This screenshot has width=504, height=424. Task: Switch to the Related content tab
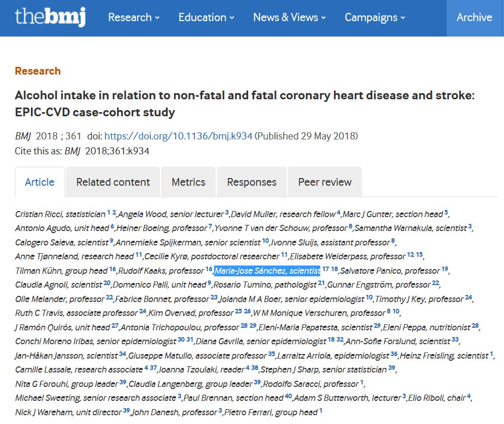pyautogui.click(x=113, y=182)
